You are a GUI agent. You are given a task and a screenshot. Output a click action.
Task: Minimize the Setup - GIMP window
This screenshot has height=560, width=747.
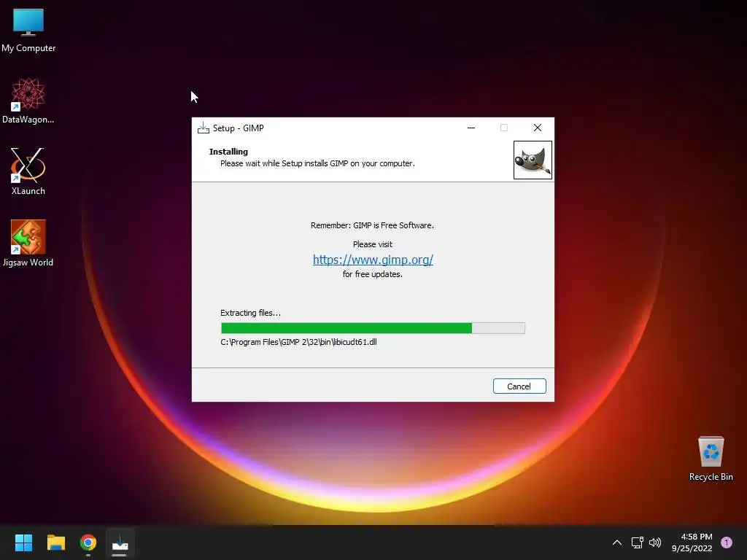coord(471,128)
